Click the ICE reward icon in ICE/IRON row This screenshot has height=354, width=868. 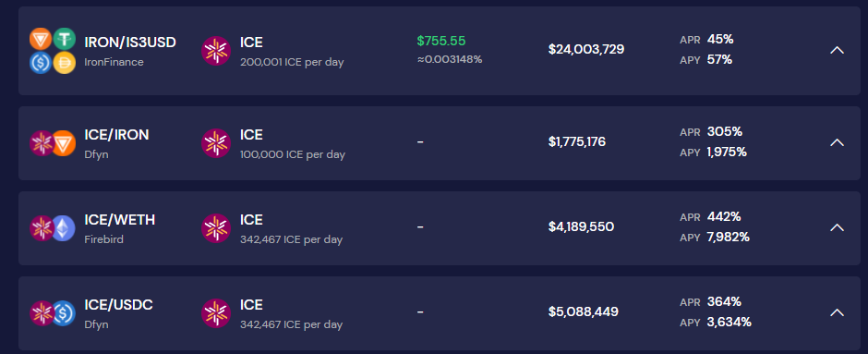point(216,143)
